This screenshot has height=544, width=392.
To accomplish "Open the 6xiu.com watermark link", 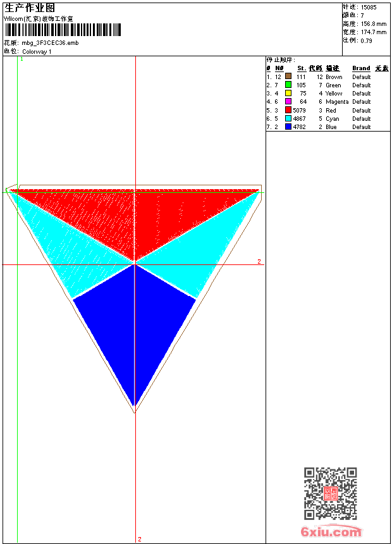I will (331, 532).
